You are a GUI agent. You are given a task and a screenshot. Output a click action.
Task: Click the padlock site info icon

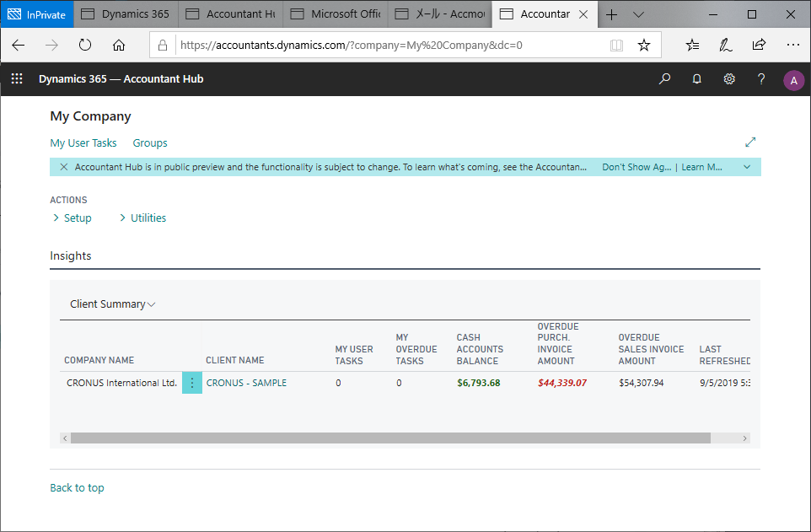163,45
